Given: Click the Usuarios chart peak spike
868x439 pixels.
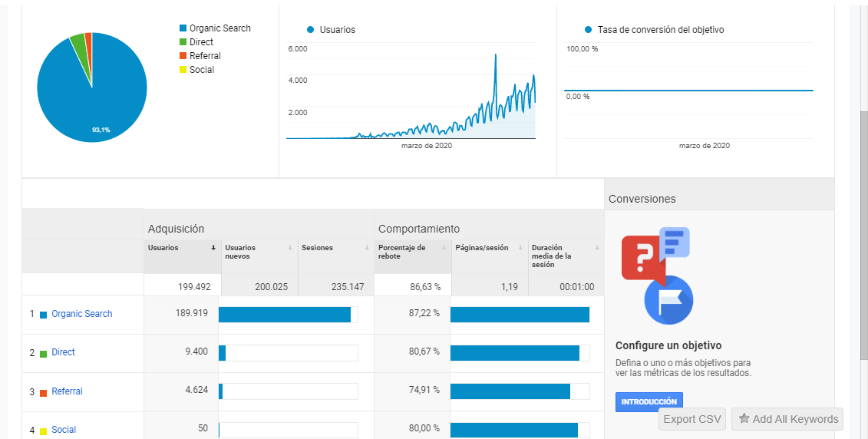Looking at the screenshot, I should 496,55.
